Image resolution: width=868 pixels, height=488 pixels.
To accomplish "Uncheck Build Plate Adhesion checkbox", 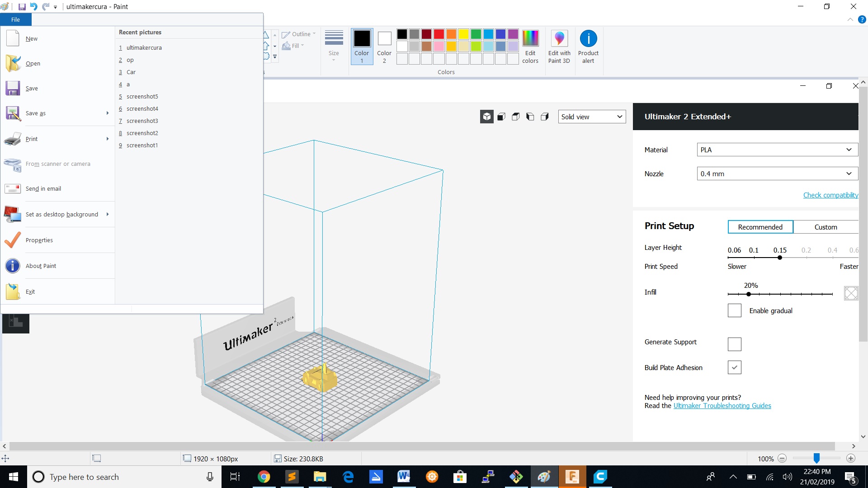I will [734, 368].
